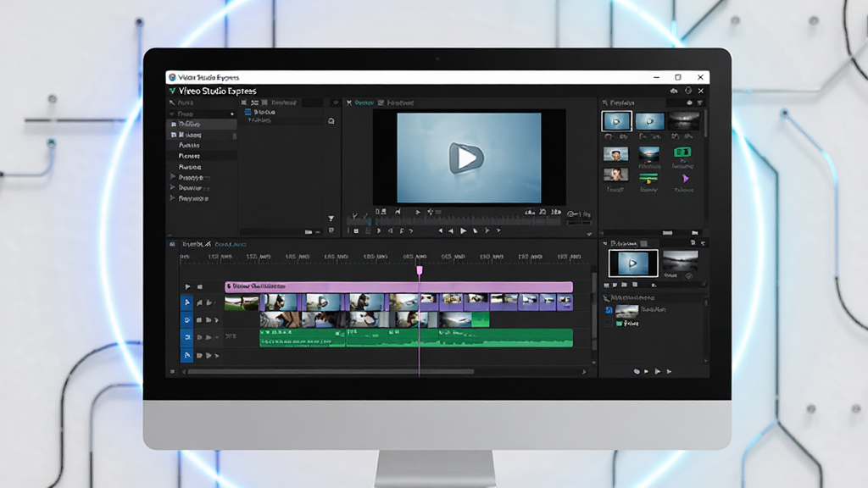Click the scrub bar under the preview image

click(468, 221)
